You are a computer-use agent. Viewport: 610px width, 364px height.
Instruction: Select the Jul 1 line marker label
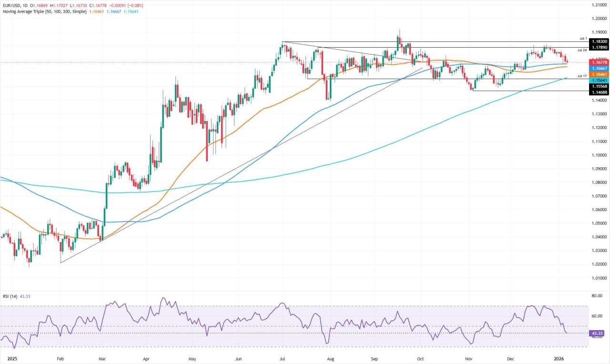click(582, 38)
